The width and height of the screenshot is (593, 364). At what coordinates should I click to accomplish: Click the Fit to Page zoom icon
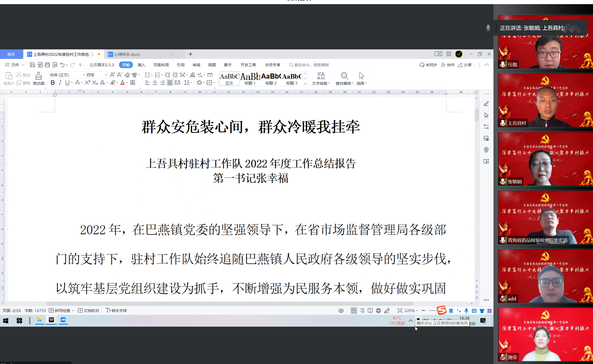[400, 310]
